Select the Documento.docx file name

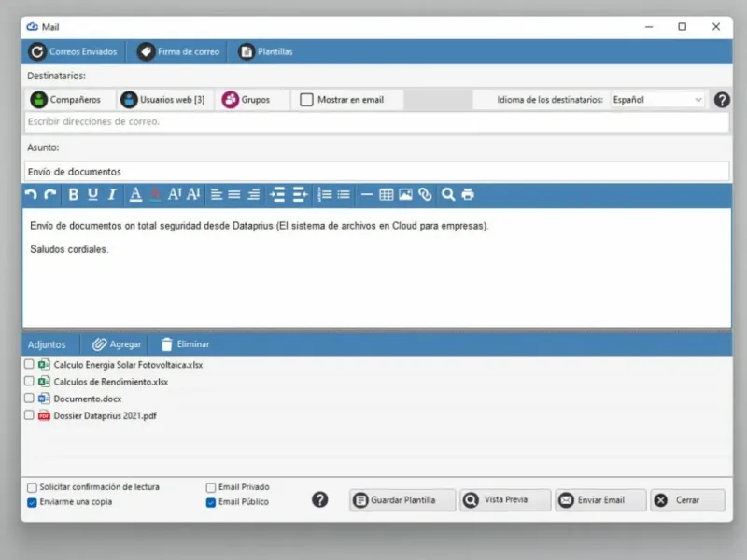[87, 399]
